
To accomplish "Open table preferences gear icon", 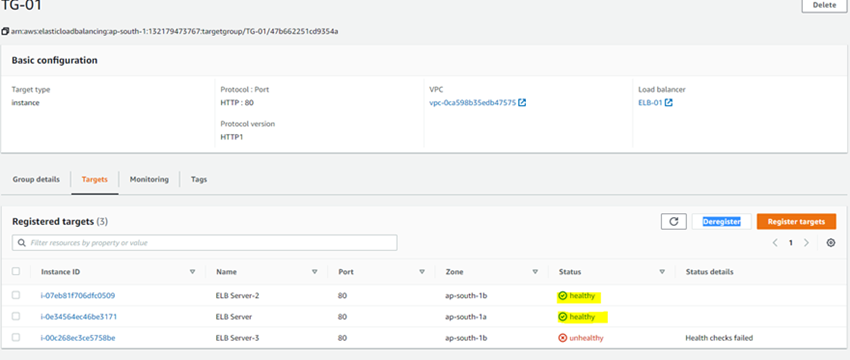I will click(830, 243).
